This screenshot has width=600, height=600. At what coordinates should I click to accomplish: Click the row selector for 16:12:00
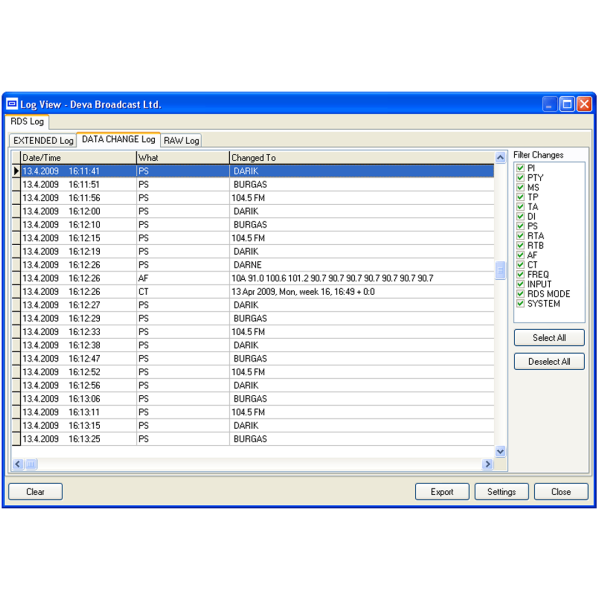point(16,211)
